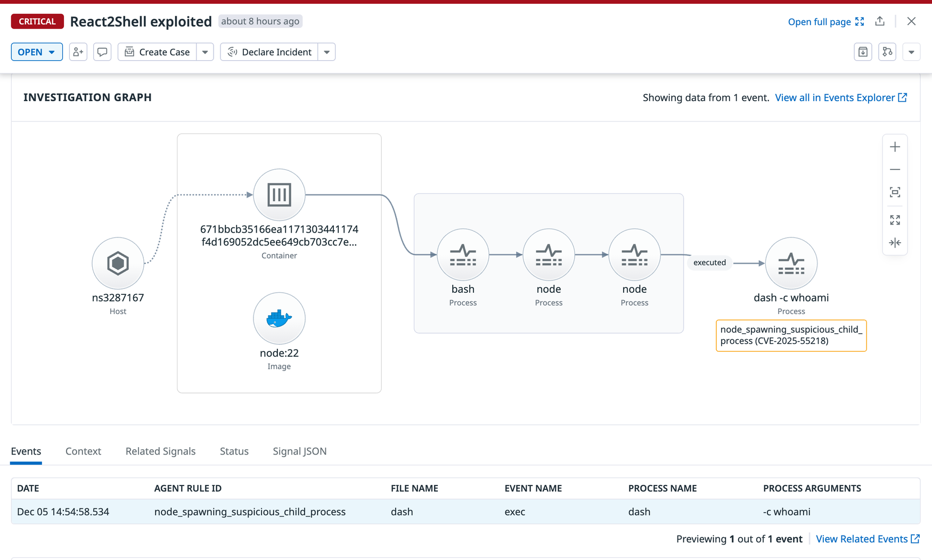
Task: Open the OPEN status dropdown
Action: pos(37,52)
